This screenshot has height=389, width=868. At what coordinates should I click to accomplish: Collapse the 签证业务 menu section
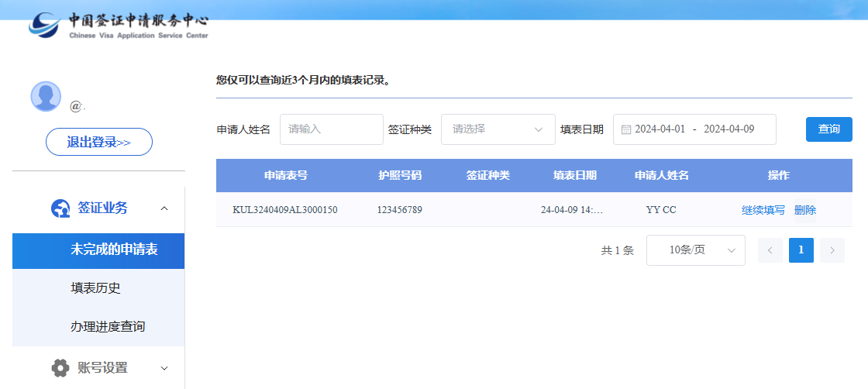[x=164, y=208]
